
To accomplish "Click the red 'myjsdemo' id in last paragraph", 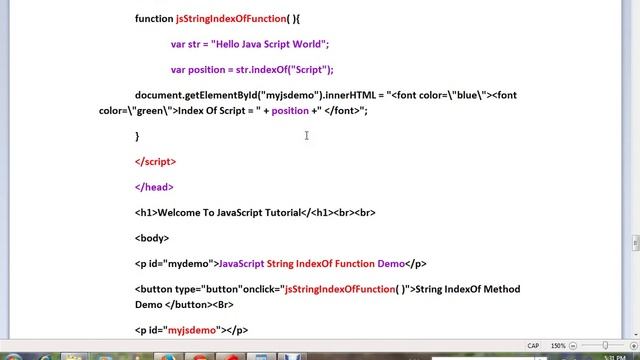I will 192,330.
